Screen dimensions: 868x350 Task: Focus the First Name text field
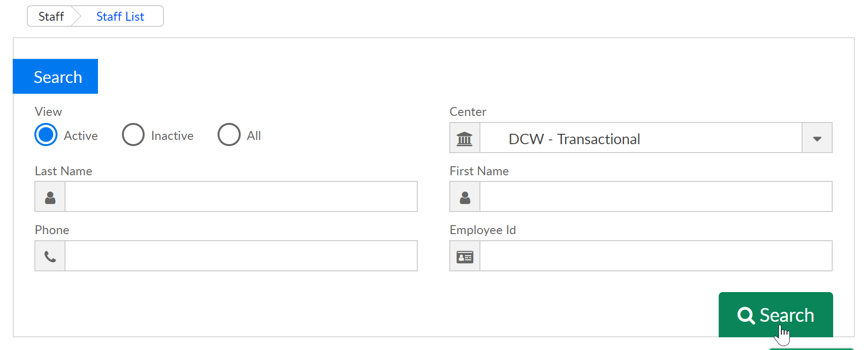coord(656,196)
